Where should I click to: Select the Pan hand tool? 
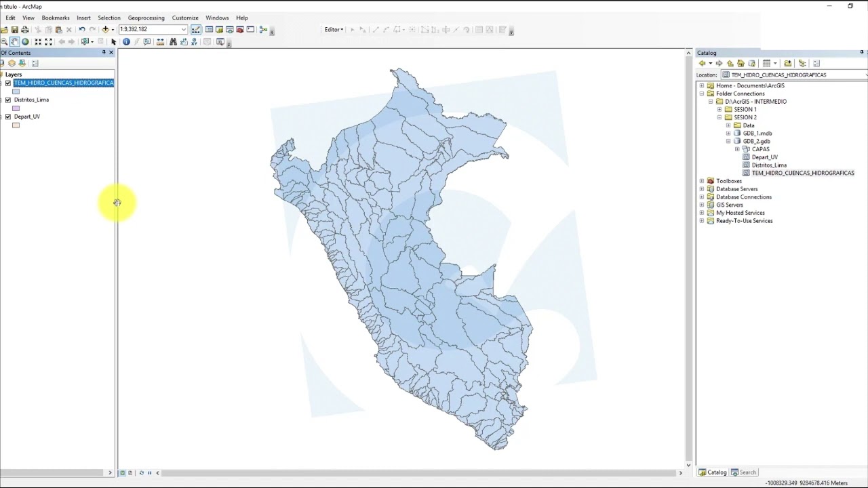tap(15, 41)
